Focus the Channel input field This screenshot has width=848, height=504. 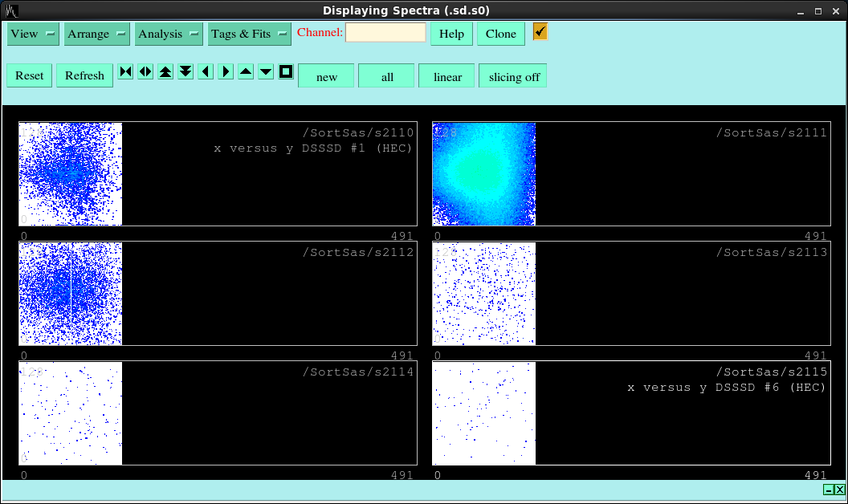click(385, 32)
